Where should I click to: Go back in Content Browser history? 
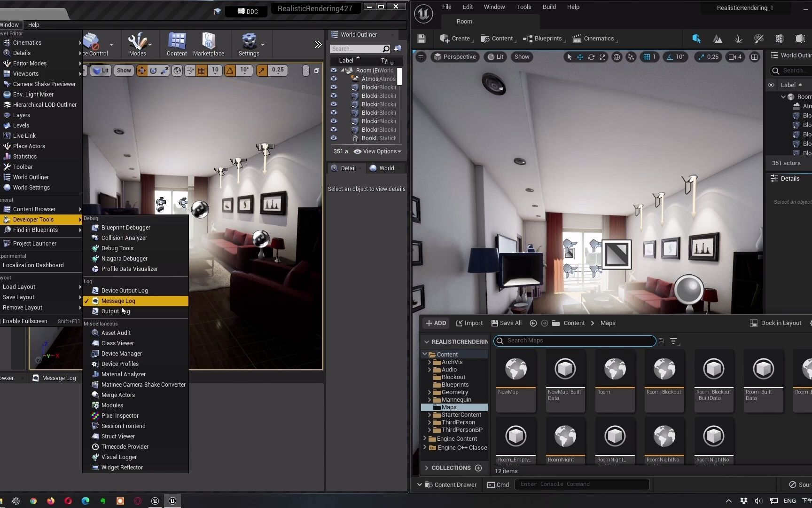tap(533, 323)
